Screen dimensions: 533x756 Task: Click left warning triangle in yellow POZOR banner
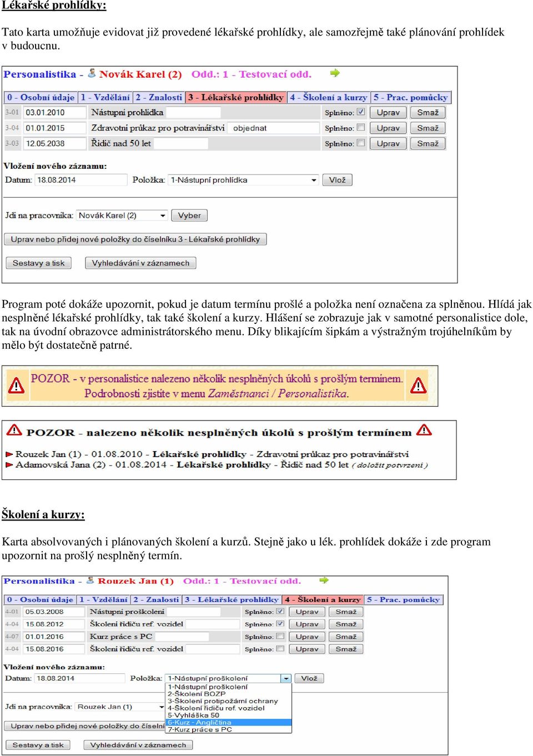tap(16, 385)
